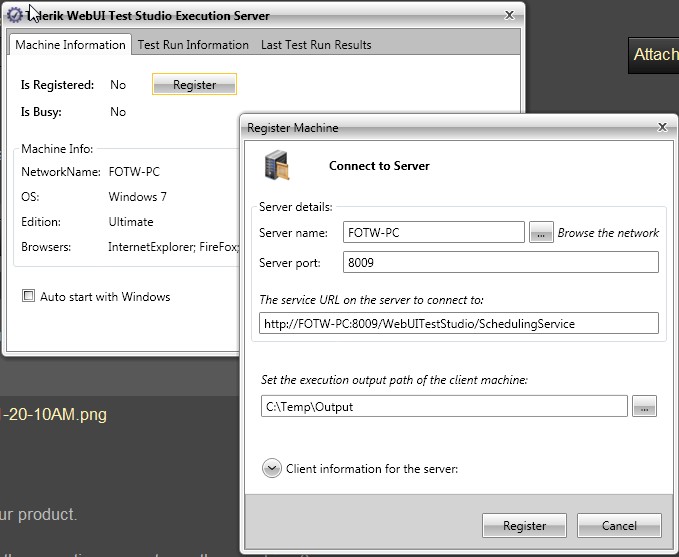
Task: Open Last Test Run Results tab
Action: click(316, 45)
